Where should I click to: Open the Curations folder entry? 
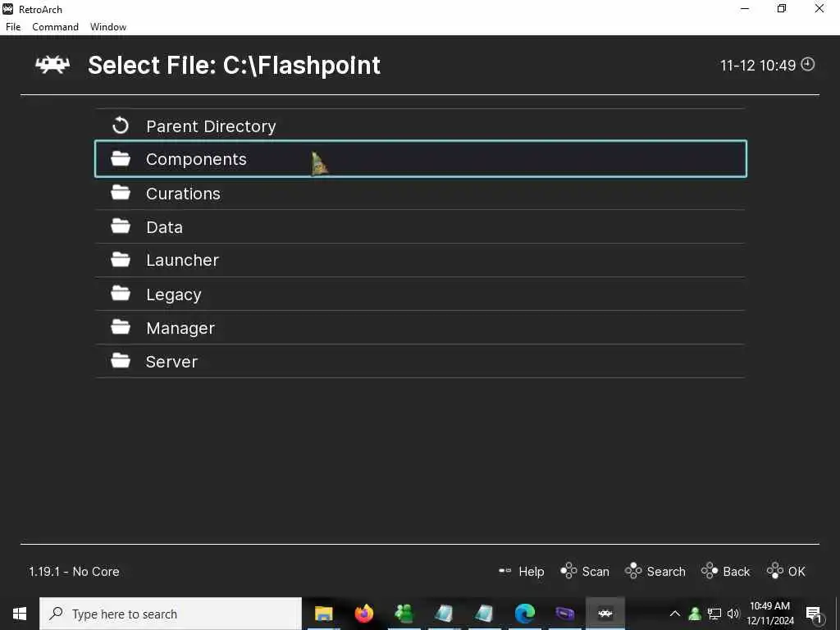point(421,194)
